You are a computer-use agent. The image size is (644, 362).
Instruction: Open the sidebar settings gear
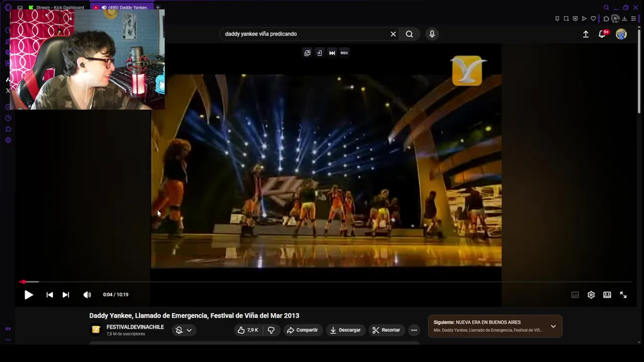pyautogui.click(x=8, y=140)
